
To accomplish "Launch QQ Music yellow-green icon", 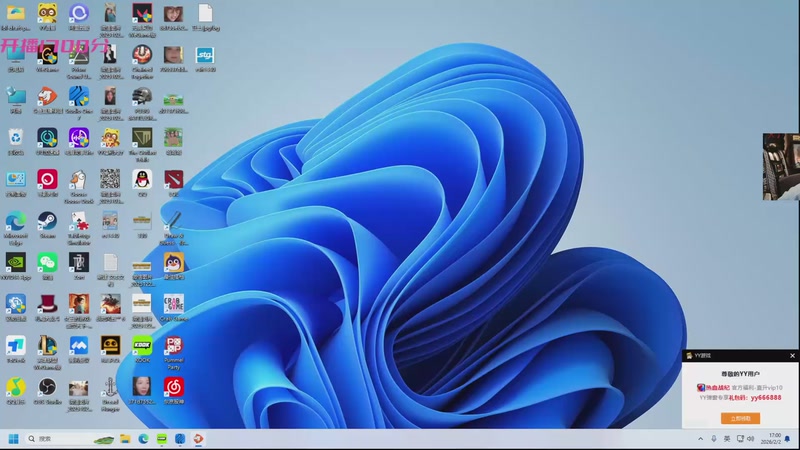I will [16, 388].
